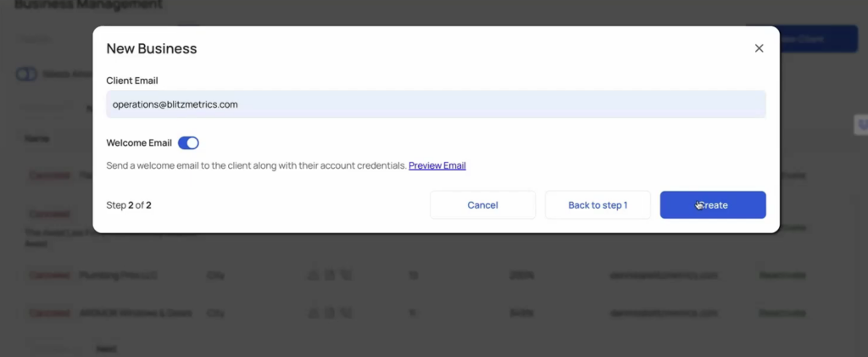
Task: Click first action icon in ARMOR Windows row
Action: pos(313,313)
